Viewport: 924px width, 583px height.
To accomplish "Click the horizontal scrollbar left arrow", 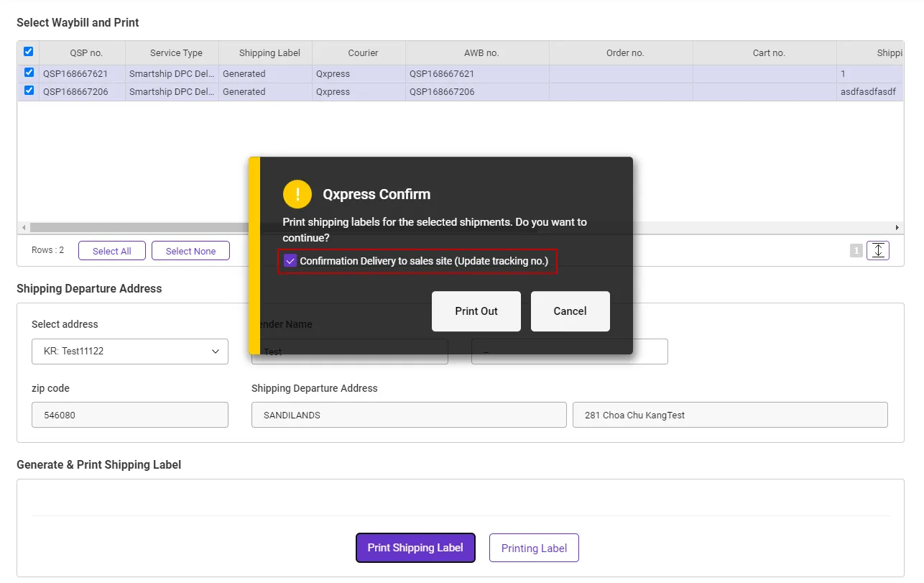I will tap(24, 227).
